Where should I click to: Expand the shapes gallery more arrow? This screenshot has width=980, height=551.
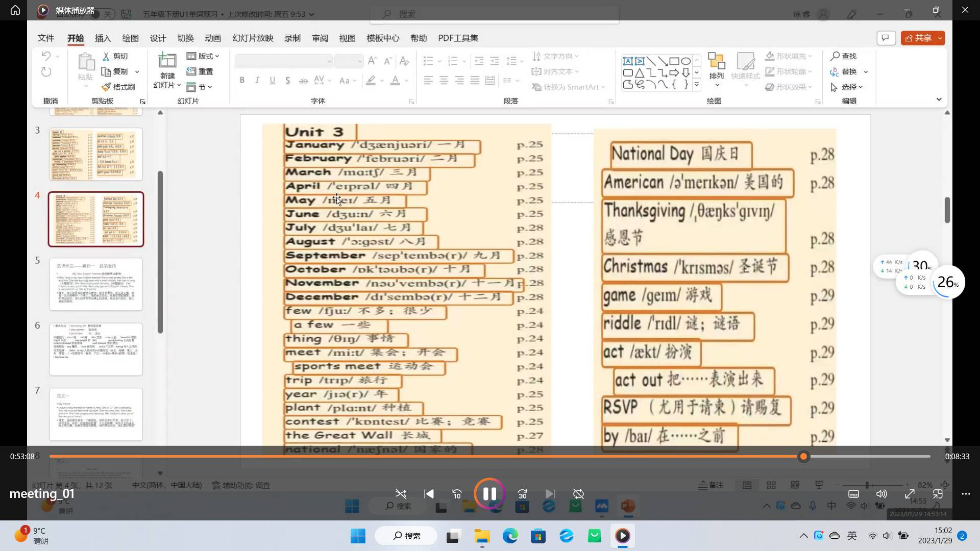pyautogui.click(x=697, y=85)
